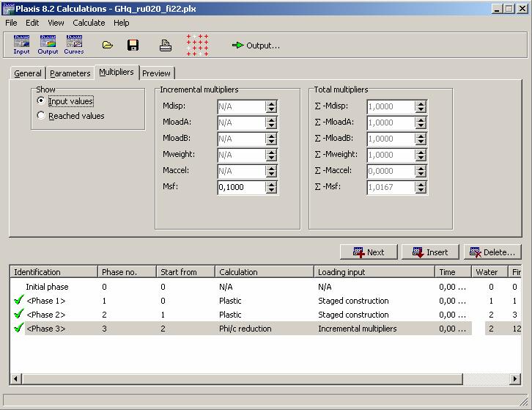
Task: Select the Initial phase row
Action: [x=266, y=287]
